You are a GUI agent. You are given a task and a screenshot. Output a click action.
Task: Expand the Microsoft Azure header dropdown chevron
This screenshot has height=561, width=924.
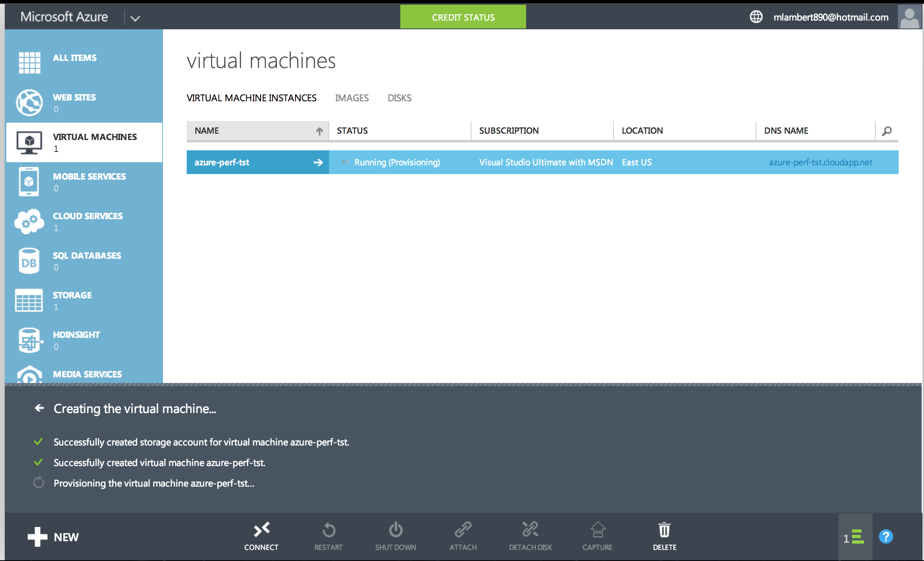point(135,18)
